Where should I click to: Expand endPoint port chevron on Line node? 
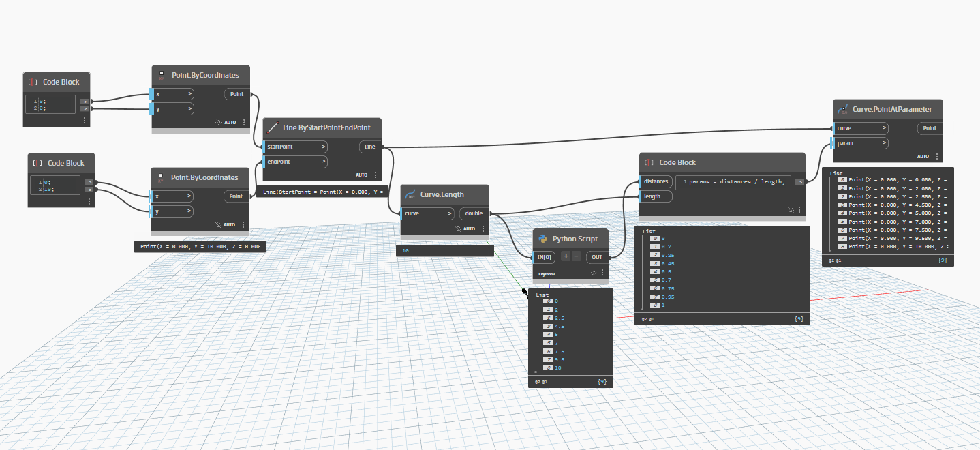pyautogui.click(x=323, y=162)
